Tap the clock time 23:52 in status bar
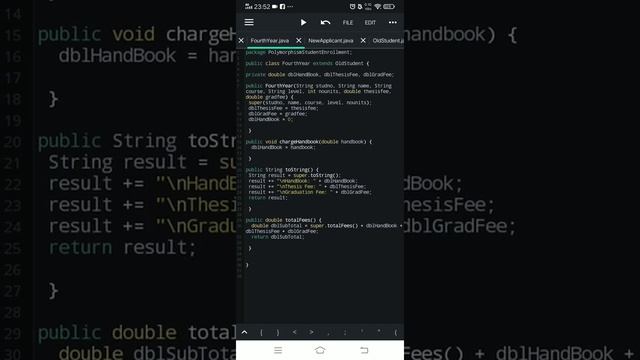 click(262, 7)
